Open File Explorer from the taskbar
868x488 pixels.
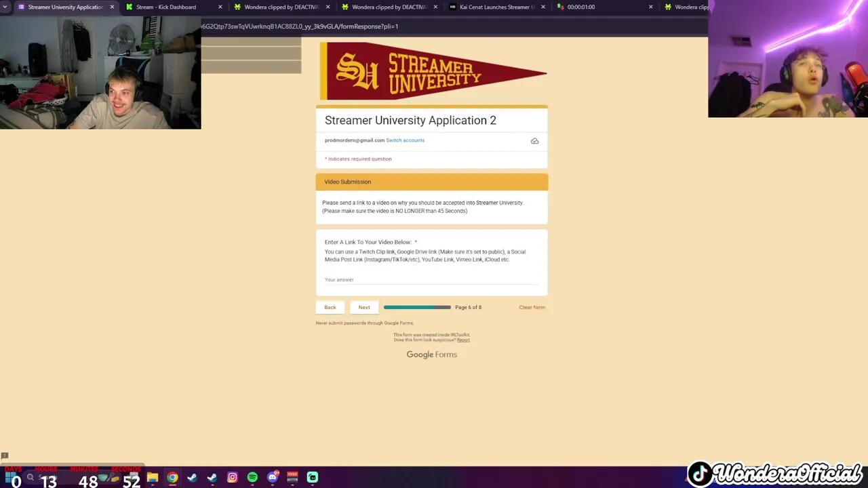(153, 477)
